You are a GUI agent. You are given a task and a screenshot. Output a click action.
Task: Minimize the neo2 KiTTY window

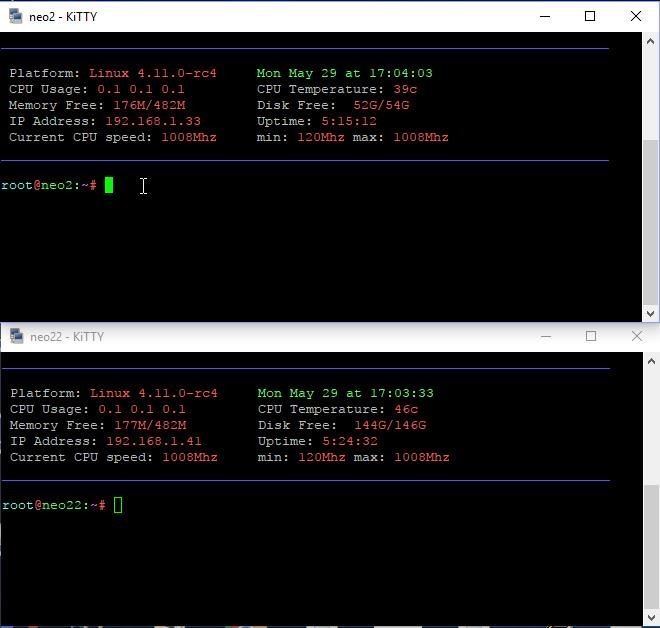tap(545, 16)
